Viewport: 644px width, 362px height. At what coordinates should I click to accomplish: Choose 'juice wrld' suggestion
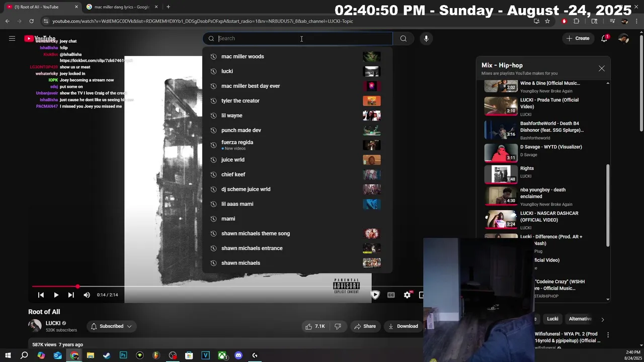(297, 160)
